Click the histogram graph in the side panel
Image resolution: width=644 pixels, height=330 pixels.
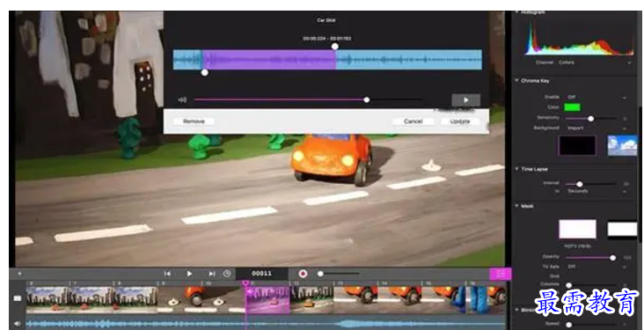(578, 37)
